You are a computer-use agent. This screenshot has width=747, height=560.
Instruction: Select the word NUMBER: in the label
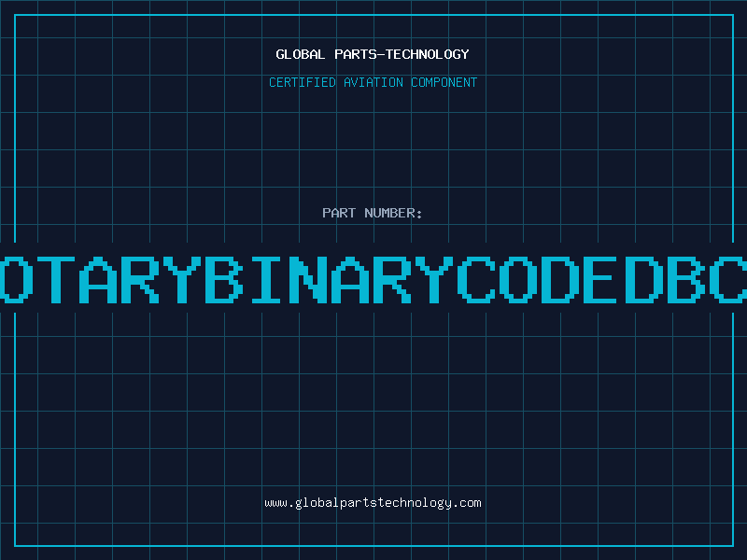pos(393,213)
